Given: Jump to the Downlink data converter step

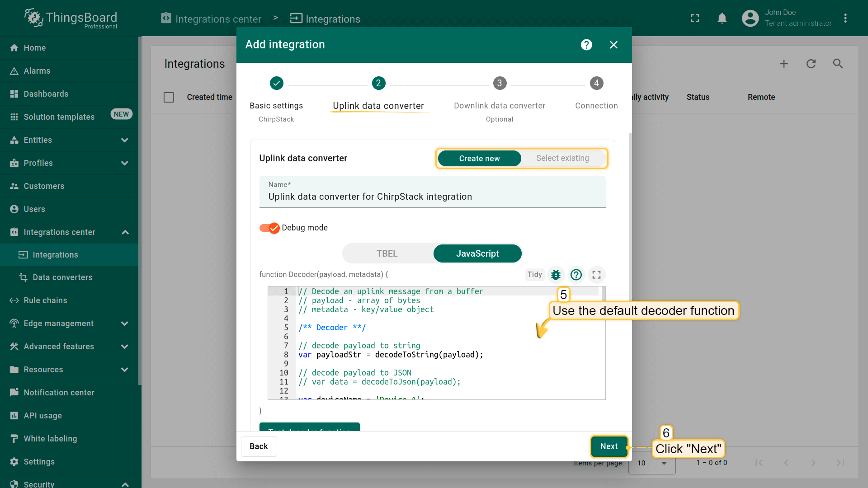Looking at the screenshot, I should [x=500, y=100].
